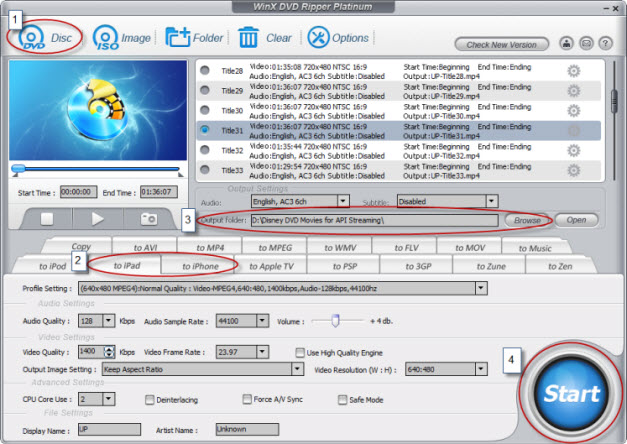This screenshot has height=444, width=627.
Task: Open settings gear for Title28
Action: click(x=574, y=71)
